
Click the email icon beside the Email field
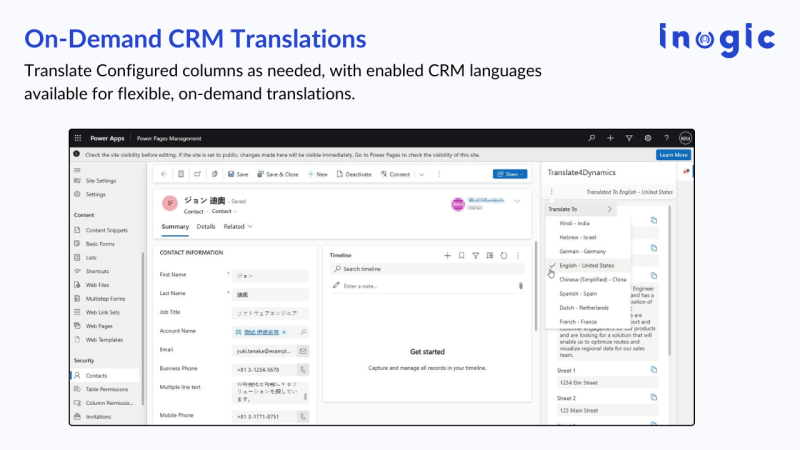click(303, 351)
